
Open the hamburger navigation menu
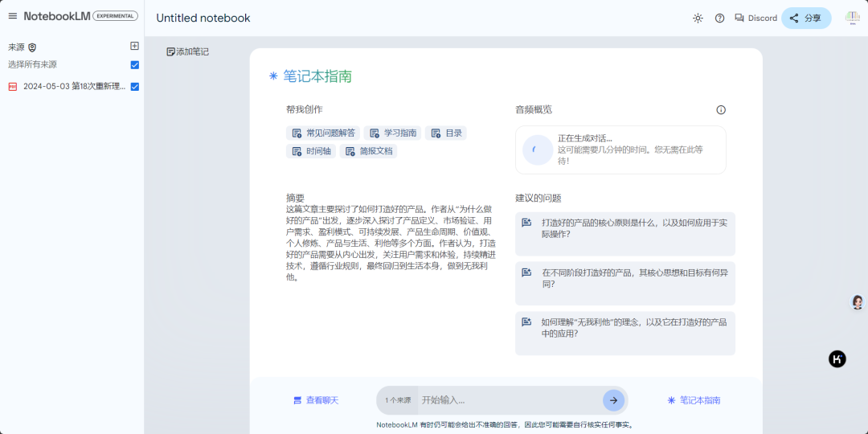(x=13, y=16)
